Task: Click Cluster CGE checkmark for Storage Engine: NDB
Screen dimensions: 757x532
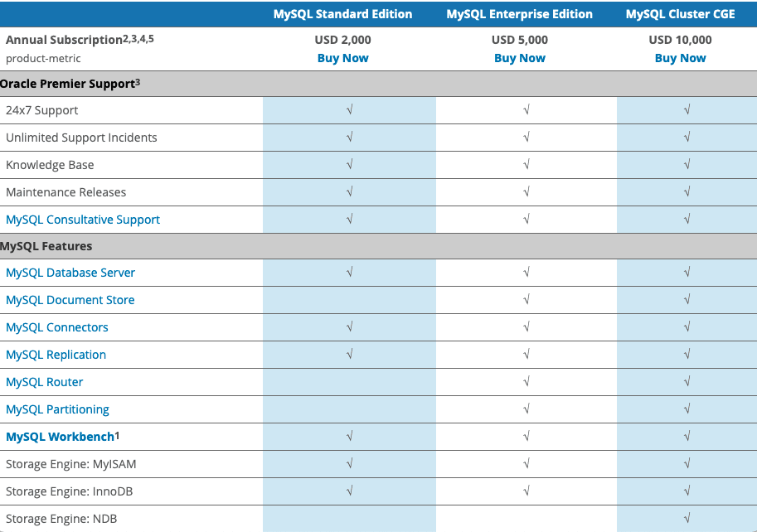Action: pos(687,519)
